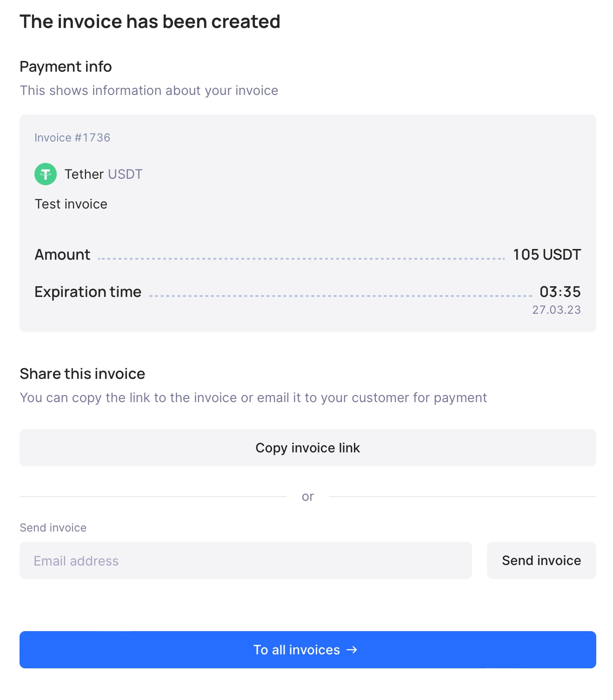
Task: Click the Invoice #1736 label
Action: (73, 138)
